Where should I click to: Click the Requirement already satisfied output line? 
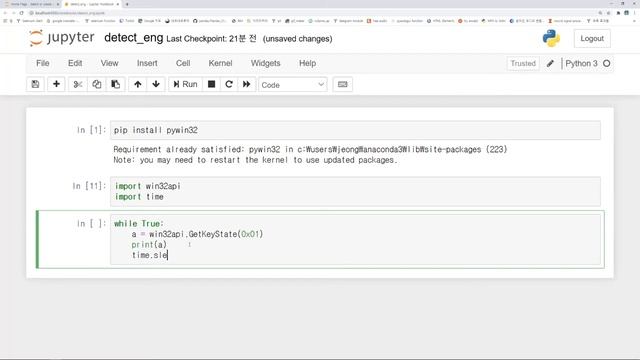(310, 149)
